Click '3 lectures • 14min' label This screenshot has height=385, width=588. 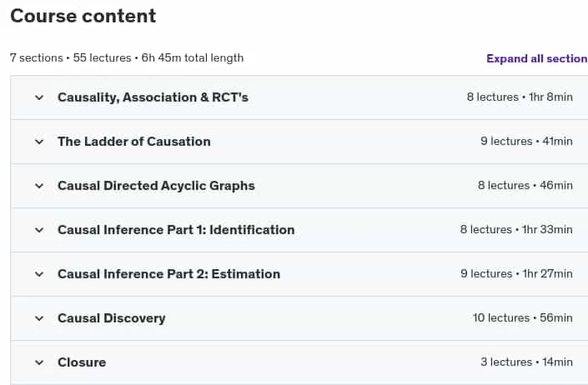coord(527,362)
